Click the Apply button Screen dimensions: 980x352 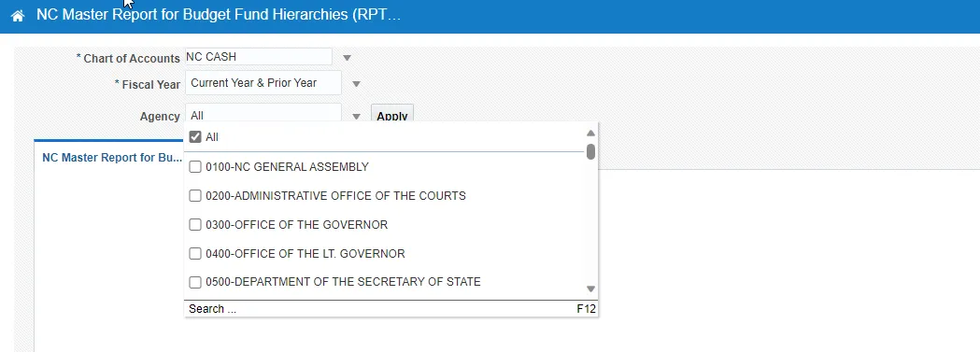[x=391, y=115]
